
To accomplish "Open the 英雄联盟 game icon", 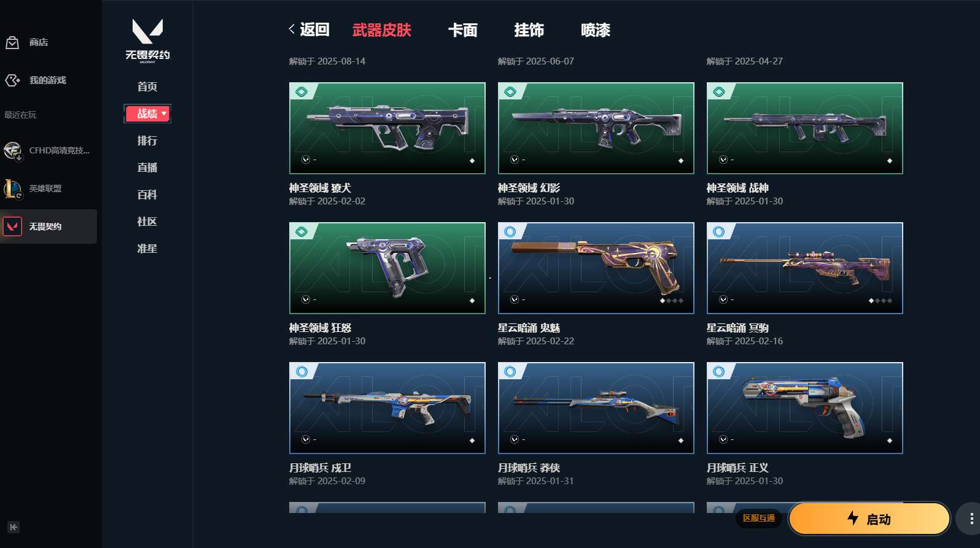I will [12, 188].
